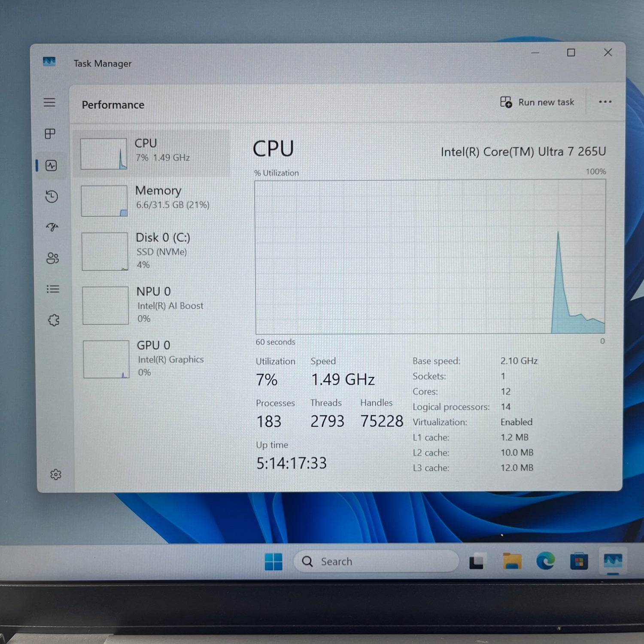Launch Microsoft Edge from taskbar
This screenshot has width=644, height=644.
[545, 561]
